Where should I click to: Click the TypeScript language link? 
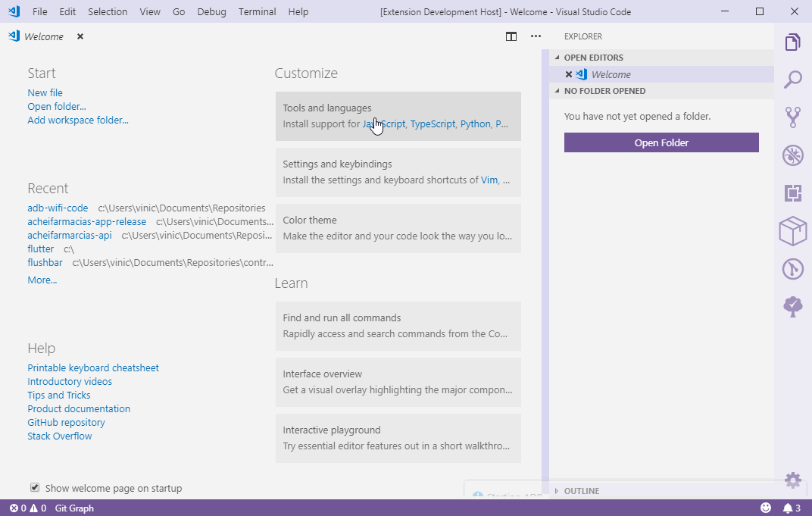pos(433,124)
